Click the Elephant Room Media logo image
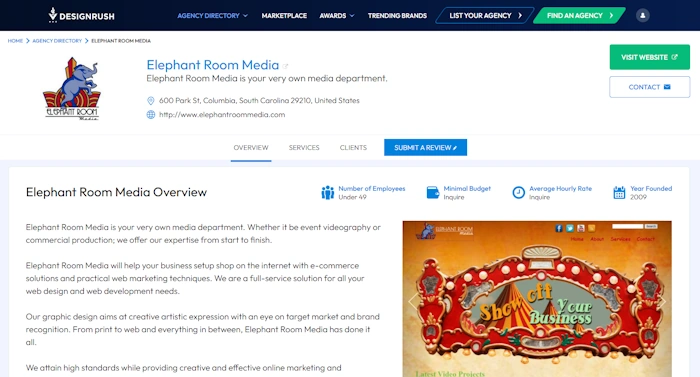The height and width of the screenshot is (377, 700). (x=72, y=88)
